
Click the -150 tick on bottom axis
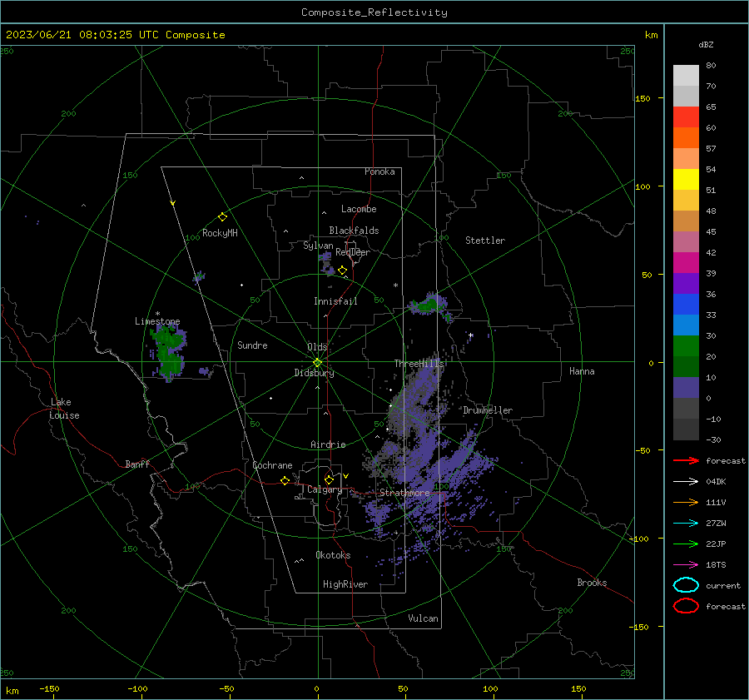click(x=49, y=688)
